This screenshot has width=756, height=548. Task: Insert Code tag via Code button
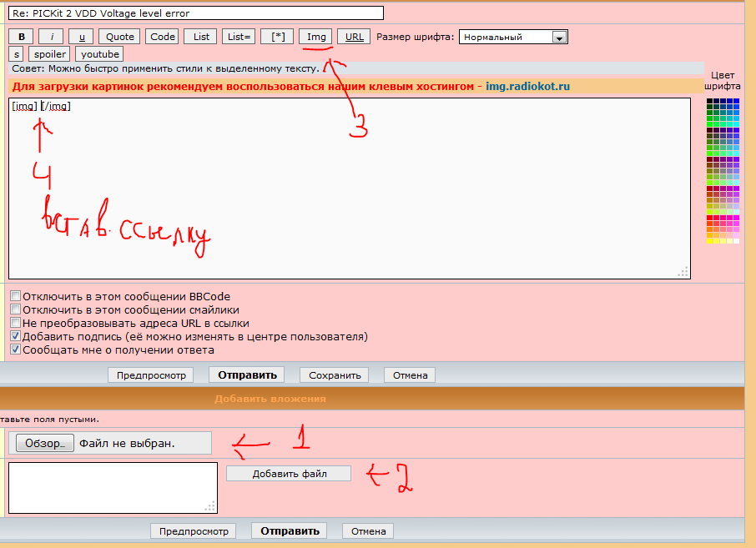pos(162,37)
